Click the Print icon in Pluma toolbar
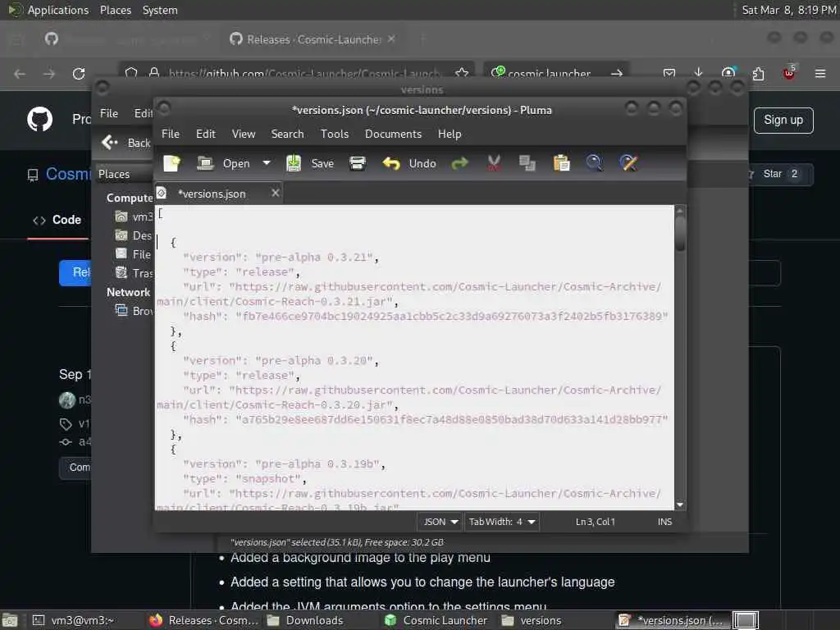The height and width of the screenshot is (630, 840). click(x=358, y=163)
